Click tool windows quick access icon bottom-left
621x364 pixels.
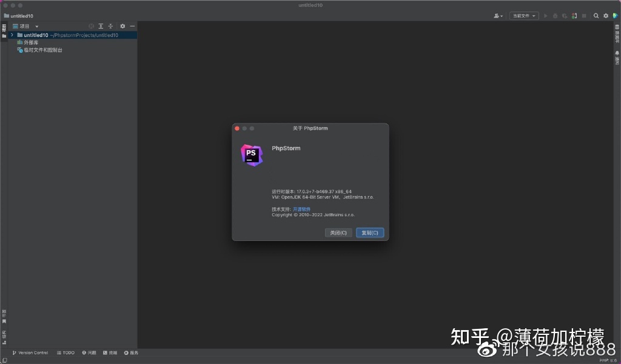click(x=4, y=360)
